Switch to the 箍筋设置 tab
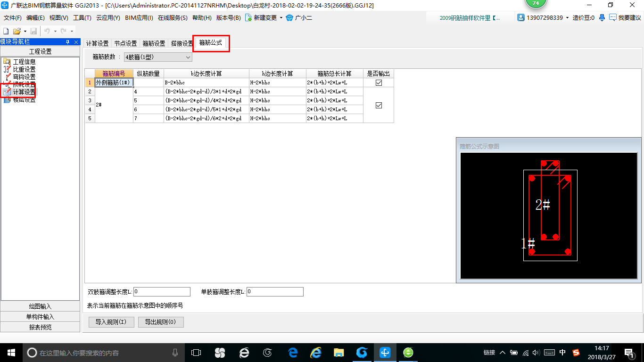The width and height of the screenshot is (644, 362). [x=154, y=43]
